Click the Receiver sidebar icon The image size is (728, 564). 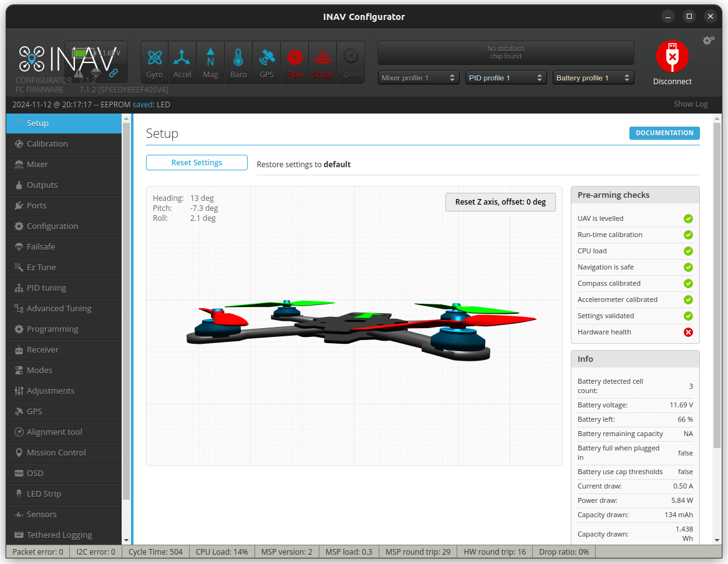[19, 350]
